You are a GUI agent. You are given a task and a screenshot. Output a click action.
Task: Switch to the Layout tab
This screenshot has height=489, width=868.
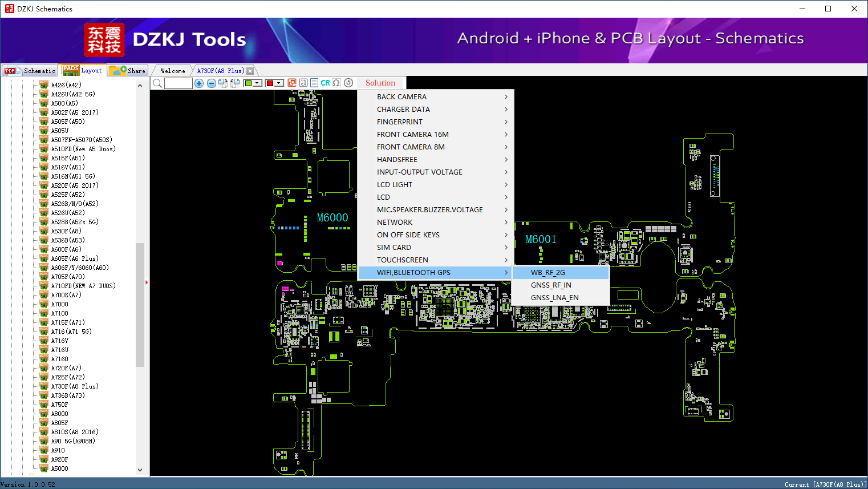pos(83,70)
